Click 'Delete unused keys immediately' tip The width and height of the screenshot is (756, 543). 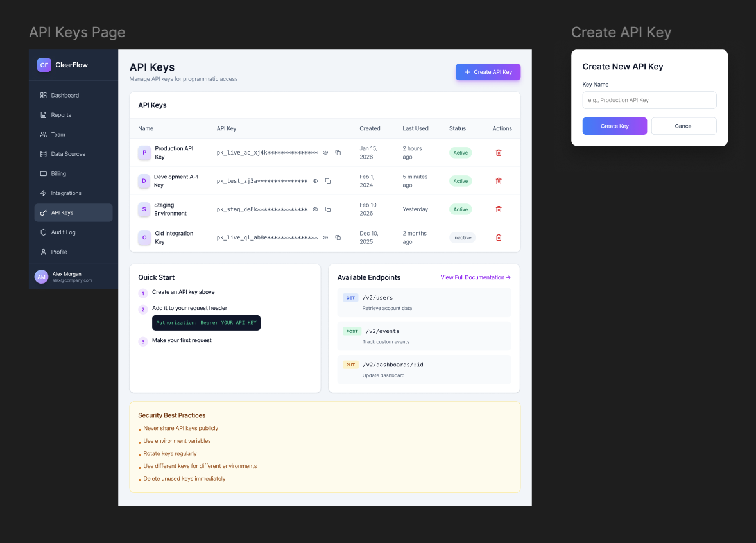(184, 479)
